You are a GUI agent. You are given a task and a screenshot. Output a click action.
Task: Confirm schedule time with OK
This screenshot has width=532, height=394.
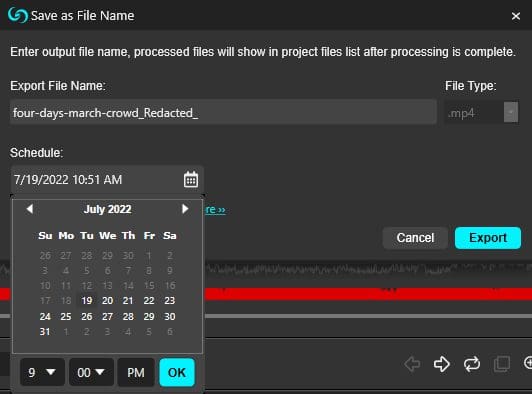click(x=177, y=373)
